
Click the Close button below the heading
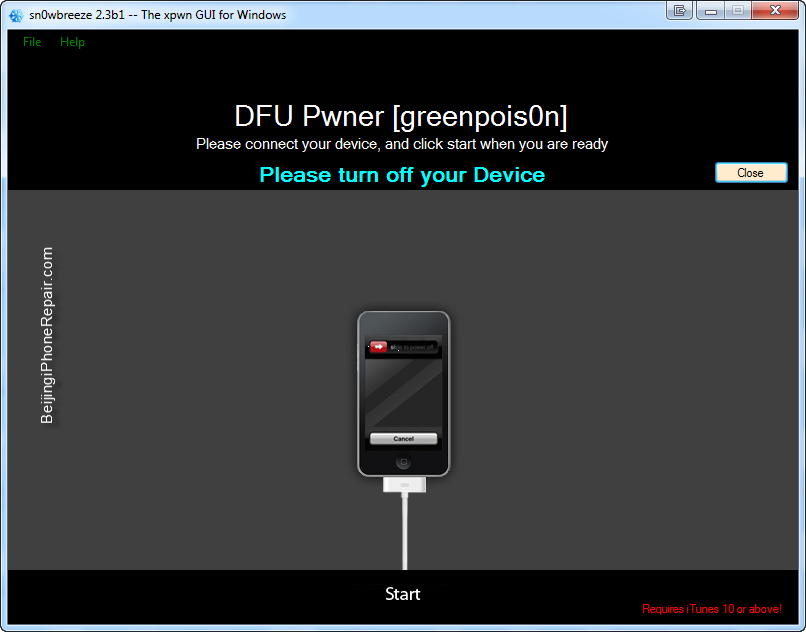751,173
